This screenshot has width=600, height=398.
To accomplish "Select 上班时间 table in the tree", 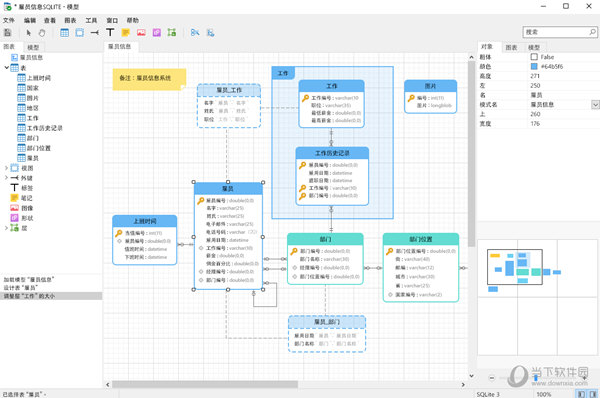I will pyautogui.click(x=39, y=78).
